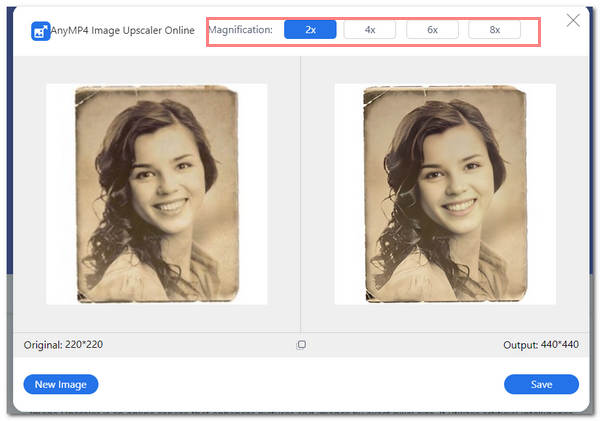Viewport: 600px width, 421px height.
Task: Click the upscaled output image preview
Action: click(x=445, y=194)
